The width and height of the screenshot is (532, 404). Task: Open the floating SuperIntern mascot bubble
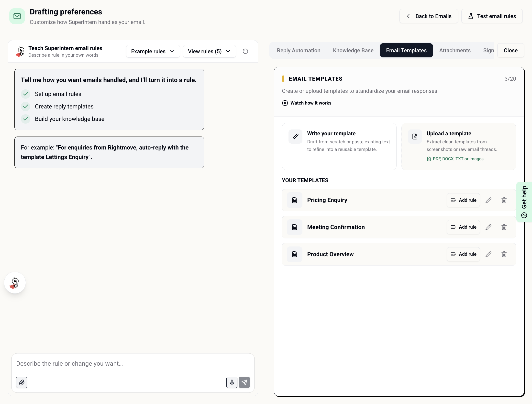point(15,283)
